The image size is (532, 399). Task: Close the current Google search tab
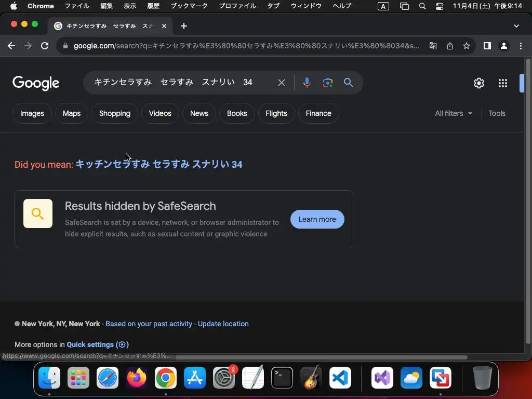(x=164, y=26)
